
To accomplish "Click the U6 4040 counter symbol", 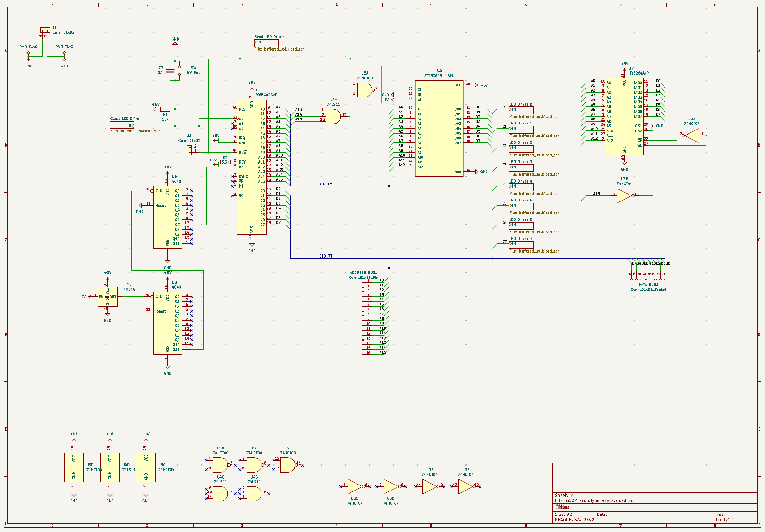I will 167,217.
